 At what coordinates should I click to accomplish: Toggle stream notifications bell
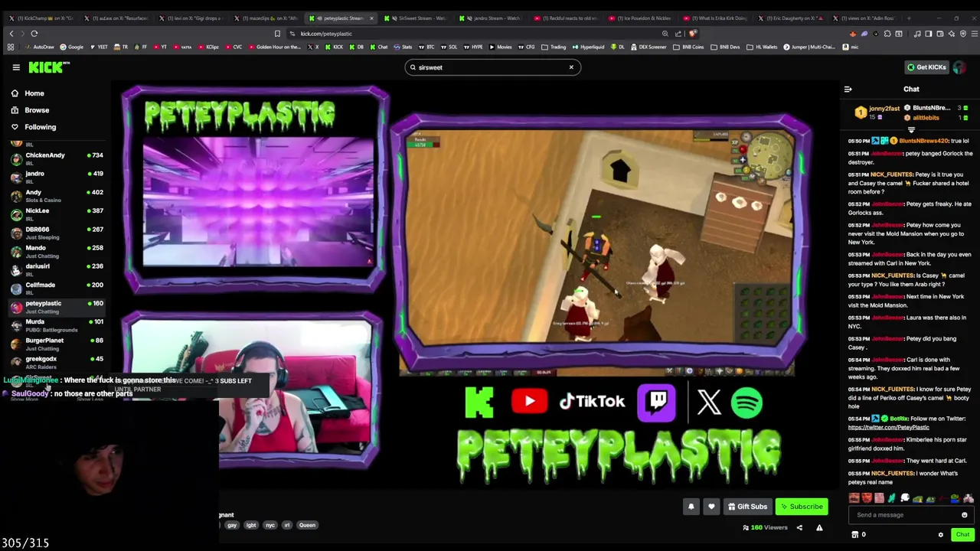pyautogui.click(x=691, y=507)
